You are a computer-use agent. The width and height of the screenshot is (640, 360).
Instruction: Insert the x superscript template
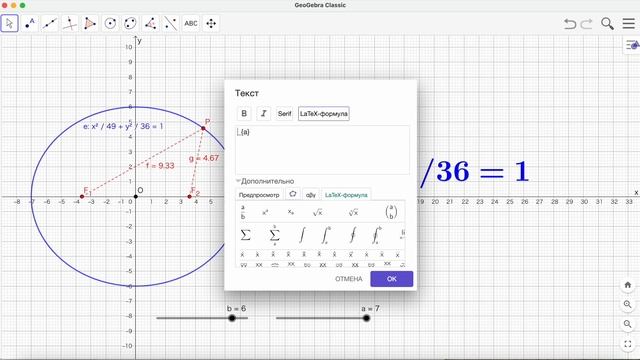(265, 212)
